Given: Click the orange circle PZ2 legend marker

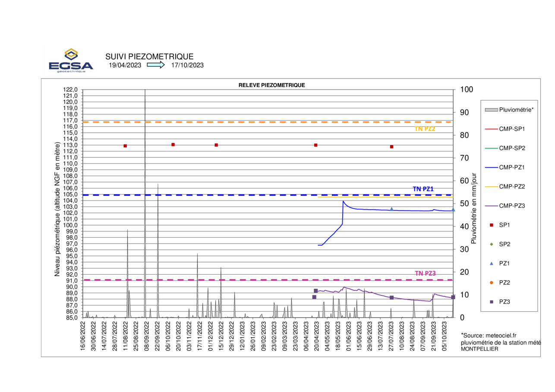Looking at the screenshot, I should 491,282.
